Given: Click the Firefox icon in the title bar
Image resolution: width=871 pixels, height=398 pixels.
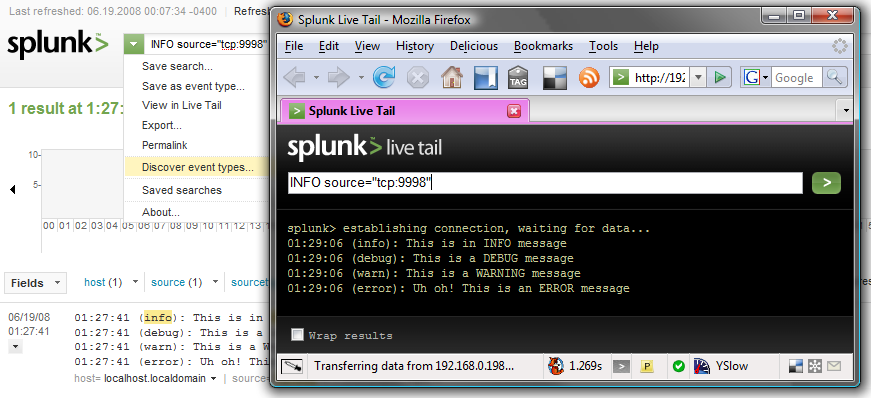Looking at the screenshot, I should (286, 19).
